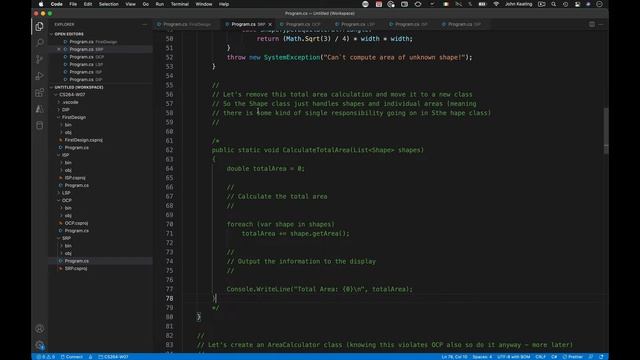Open the Selection menu

click(109, 4)
